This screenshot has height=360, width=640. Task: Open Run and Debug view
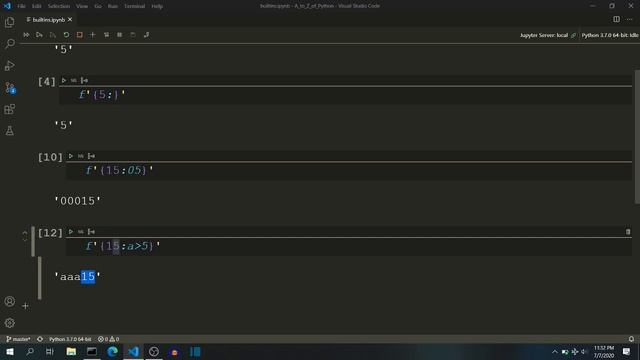point(9,65)
